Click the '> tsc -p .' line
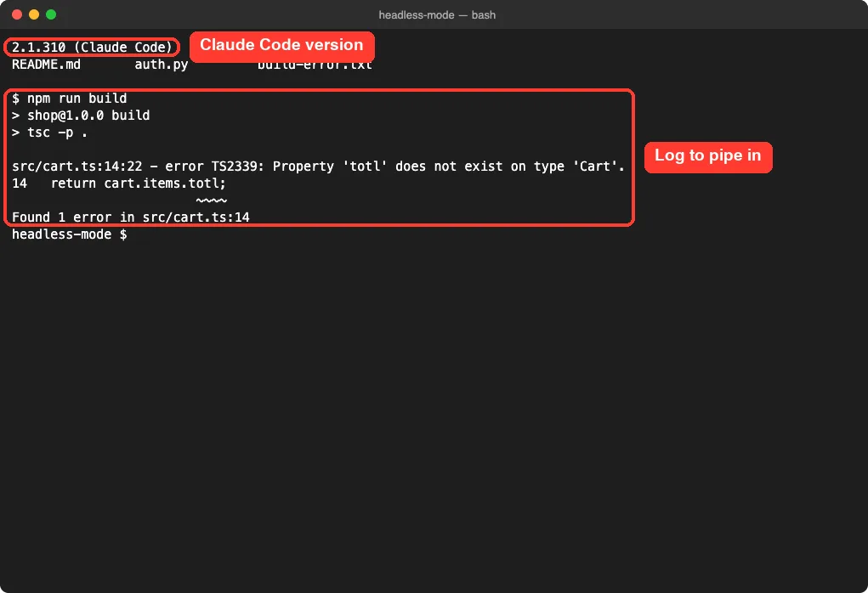Screen dimensions: 868x593 (50, 133)
